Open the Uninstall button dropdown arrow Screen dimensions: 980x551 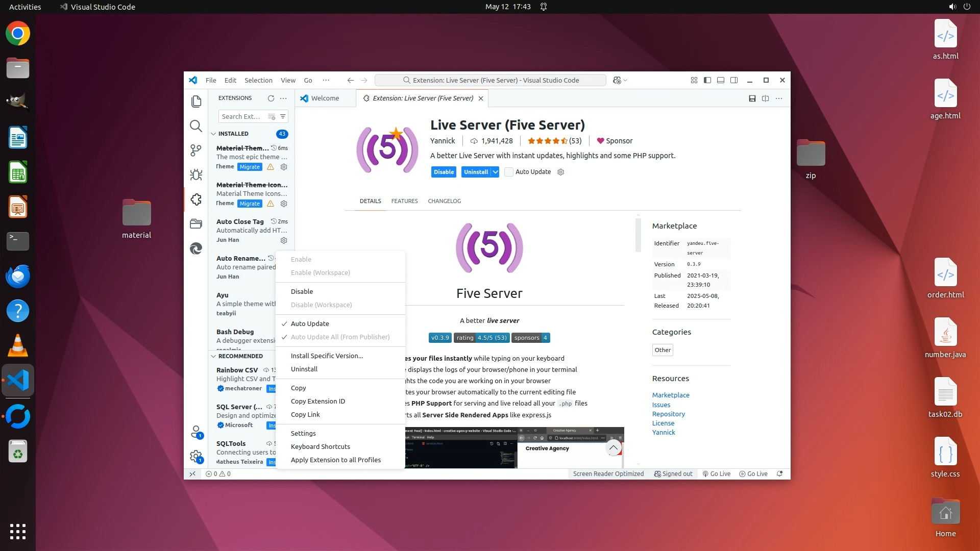click(495, 172)
